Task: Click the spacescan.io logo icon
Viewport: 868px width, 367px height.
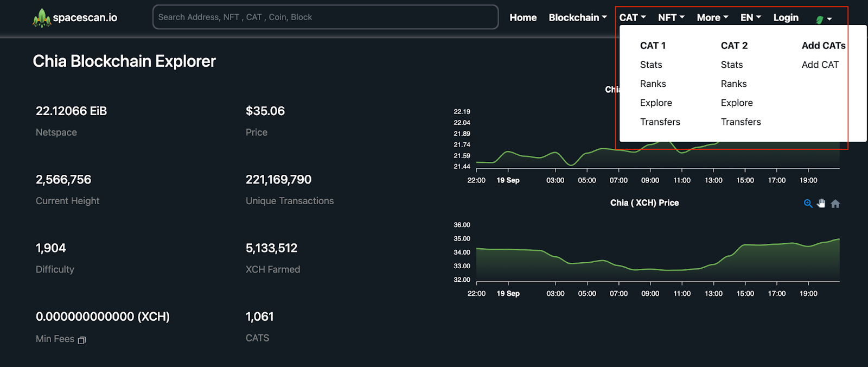Action: pyautogui.click(x=42, y=18)
